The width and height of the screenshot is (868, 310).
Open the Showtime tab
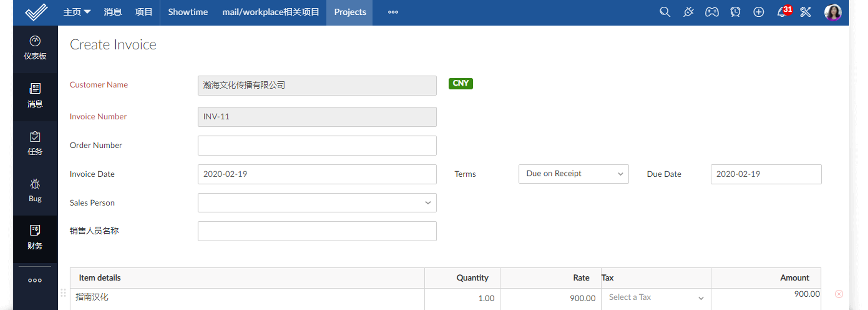pyautogui.click(x=188, y=12)
